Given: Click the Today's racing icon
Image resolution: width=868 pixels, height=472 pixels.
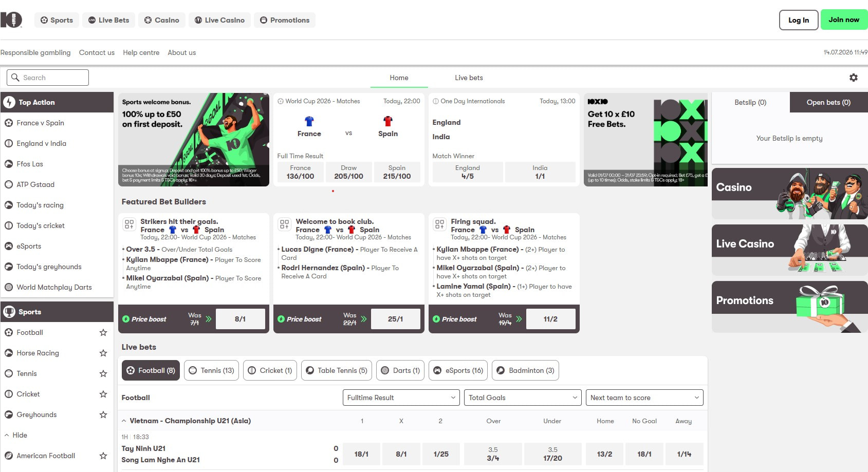Looking at the screenshot, I should click(9, 205).
